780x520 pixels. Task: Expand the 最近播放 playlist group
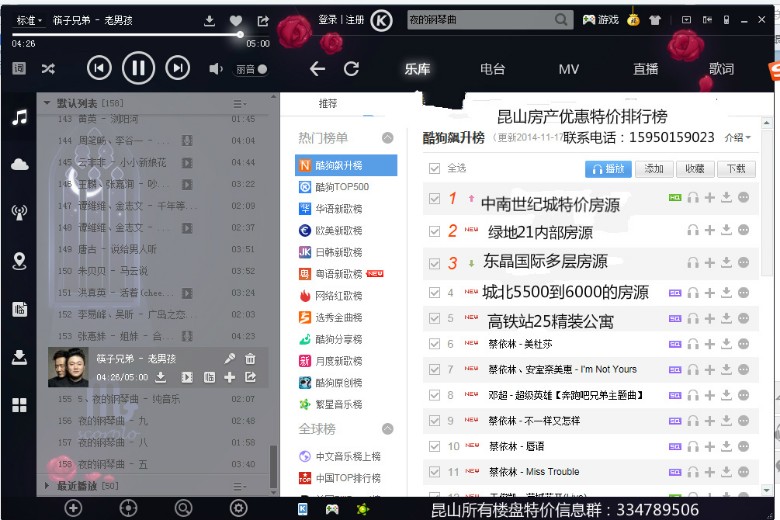[x=47, y=485]
